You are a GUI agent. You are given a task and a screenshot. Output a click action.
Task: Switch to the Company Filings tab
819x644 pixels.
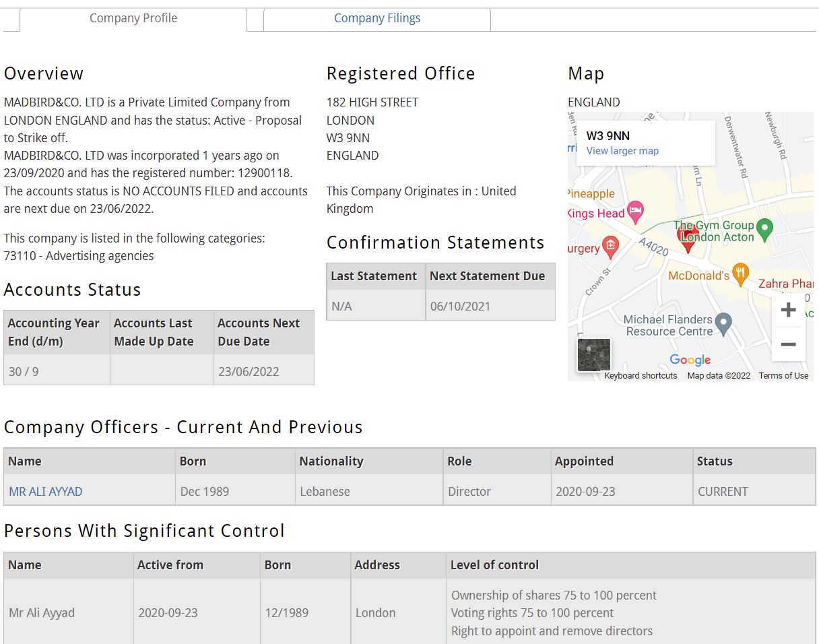[x=377, y=18]
